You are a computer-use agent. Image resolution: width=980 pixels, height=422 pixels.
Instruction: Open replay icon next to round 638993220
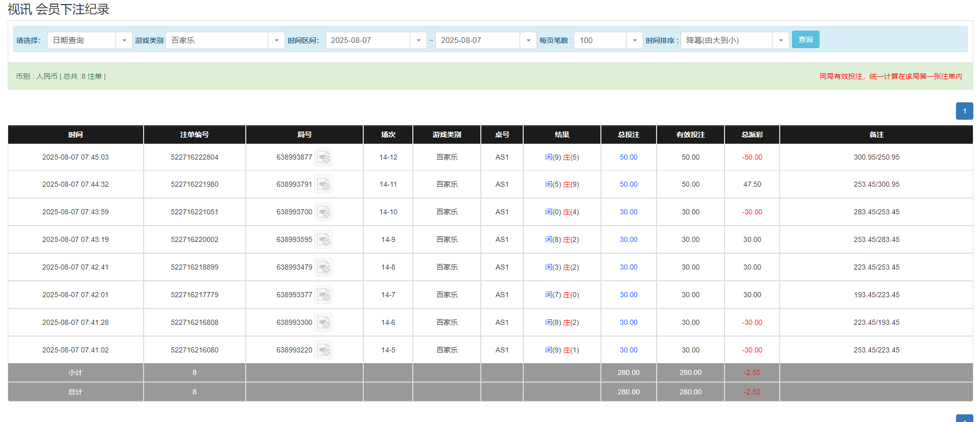[x=323, y=350]
